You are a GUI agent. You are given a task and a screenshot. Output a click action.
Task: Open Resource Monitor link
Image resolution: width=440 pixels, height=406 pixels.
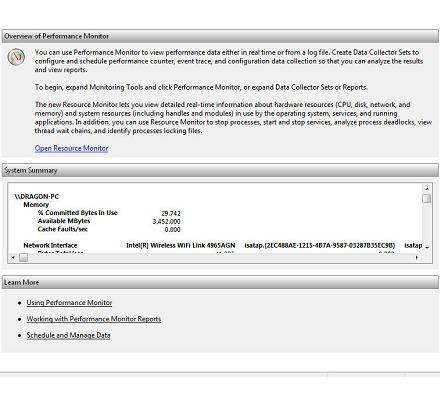tap(71, 148)
